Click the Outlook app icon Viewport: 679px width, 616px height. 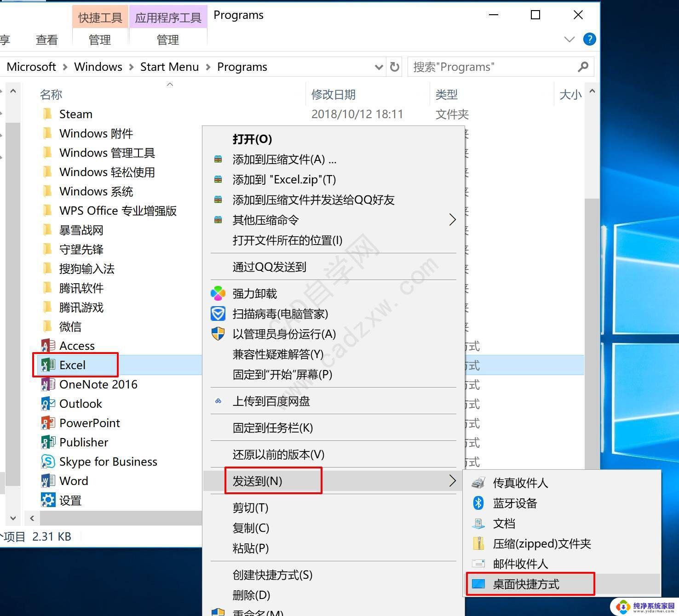click(x=48, y=404)
